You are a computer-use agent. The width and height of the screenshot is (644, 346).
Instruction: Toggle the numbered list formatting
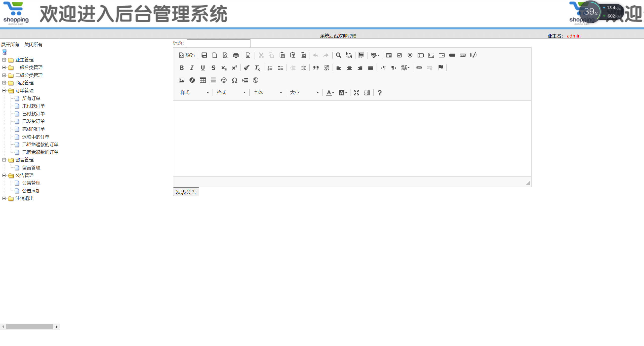tap(270, 68)
